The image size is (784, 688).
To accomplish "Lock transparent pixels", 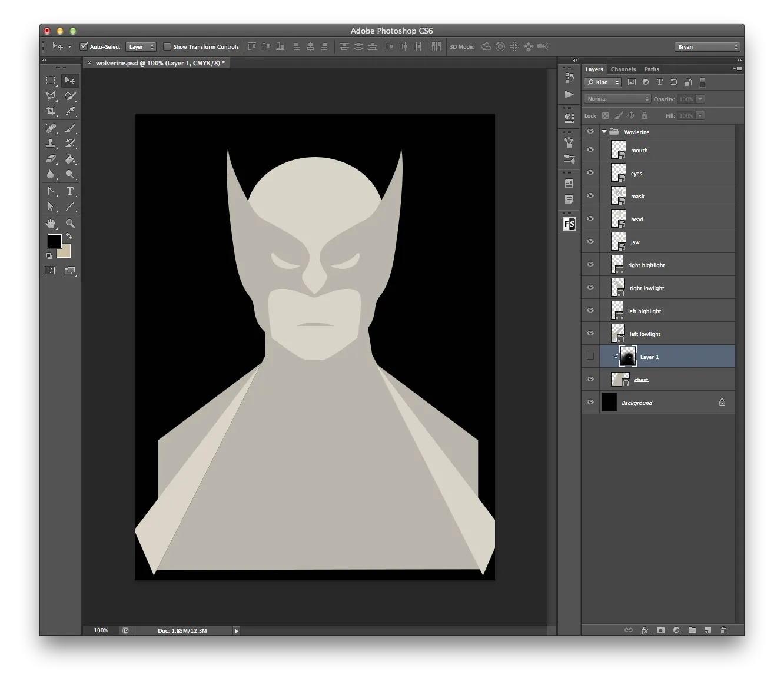I will 605,116.
